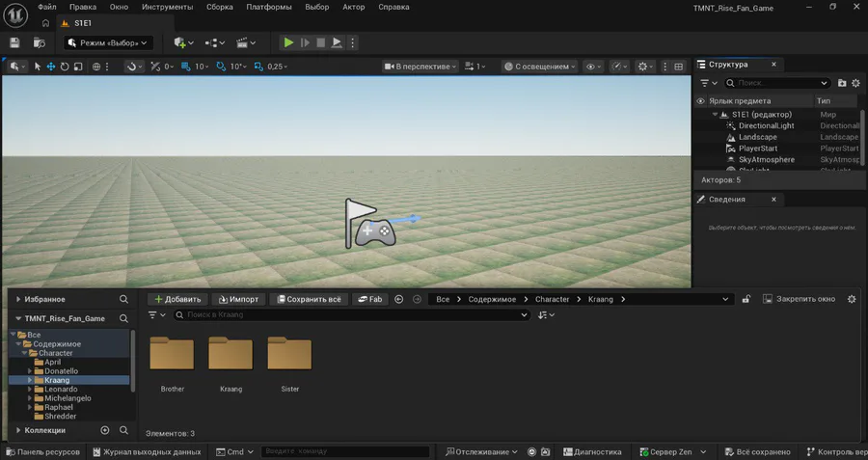Activate the select cursor tool
Viewport: 868px width, 460px height.
point(37,67)
